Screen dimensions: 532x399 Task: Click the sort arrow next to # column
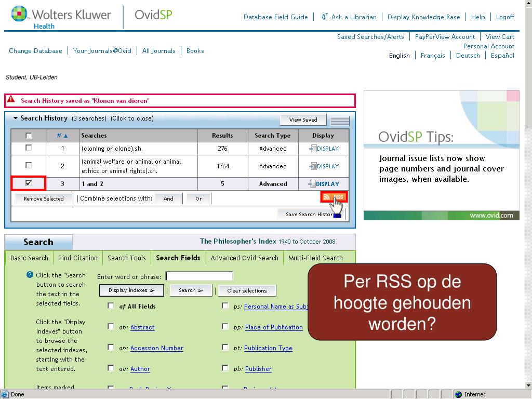click(x=66, y=136)
